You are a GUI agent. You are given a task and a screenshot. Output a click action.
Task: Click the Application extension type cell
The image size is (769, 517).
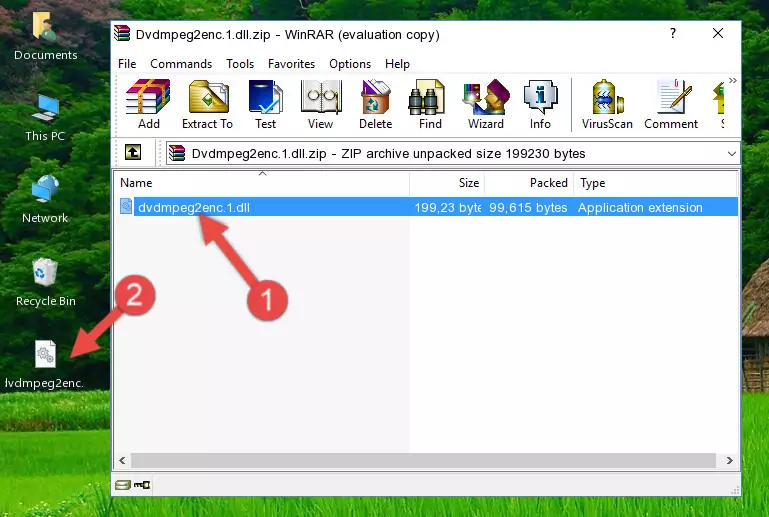pyautogui.click(x=640, y=207)
